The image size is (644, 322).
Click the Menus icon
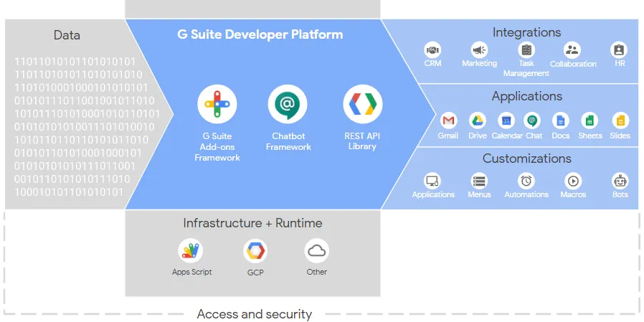pyautogui.click(x=479, y=181)
